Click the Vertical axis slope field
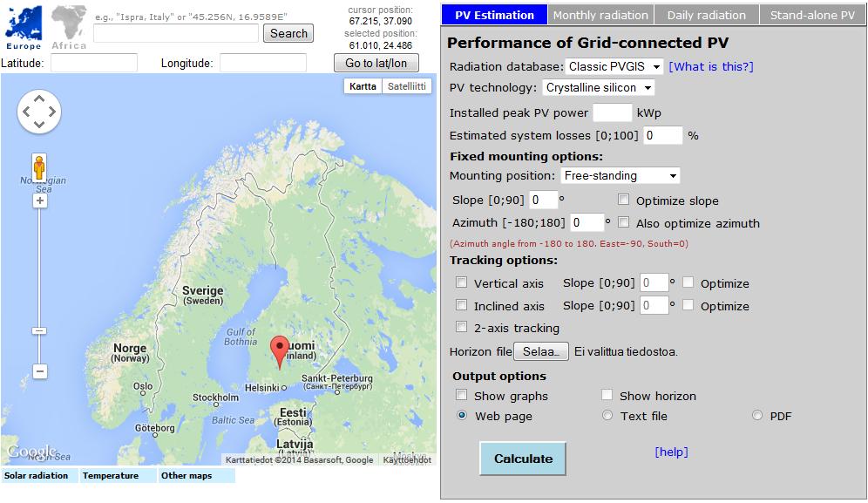This screenshot has width=868, height=503. (654, 282)
